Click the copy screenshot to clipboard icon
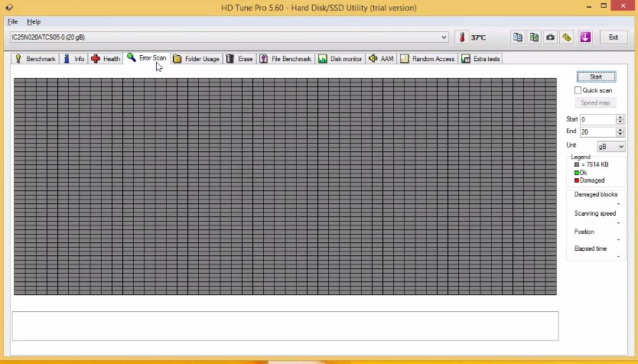Viewport: 638px width, 364px height. pos(534,37)
